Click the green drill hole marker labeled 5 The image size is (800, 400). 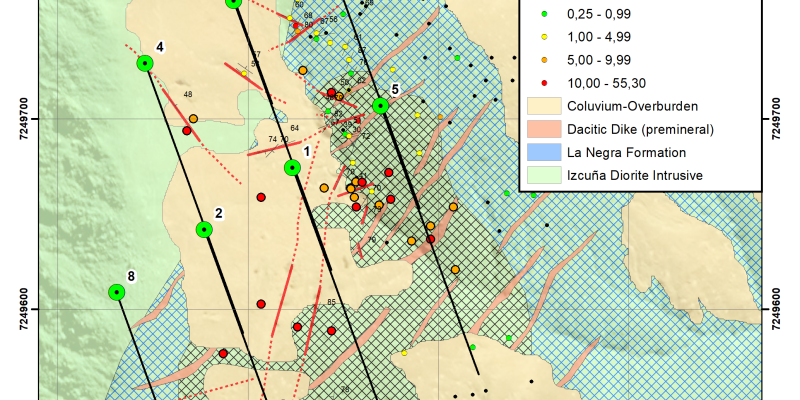tap(380, 106)
